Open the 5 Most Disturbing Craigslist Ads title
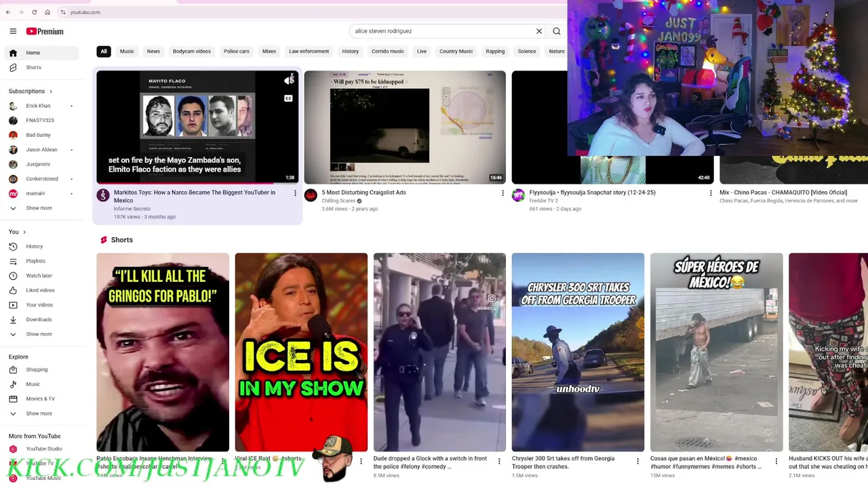This screenshot has width=868, height=488. coord(363,192)
